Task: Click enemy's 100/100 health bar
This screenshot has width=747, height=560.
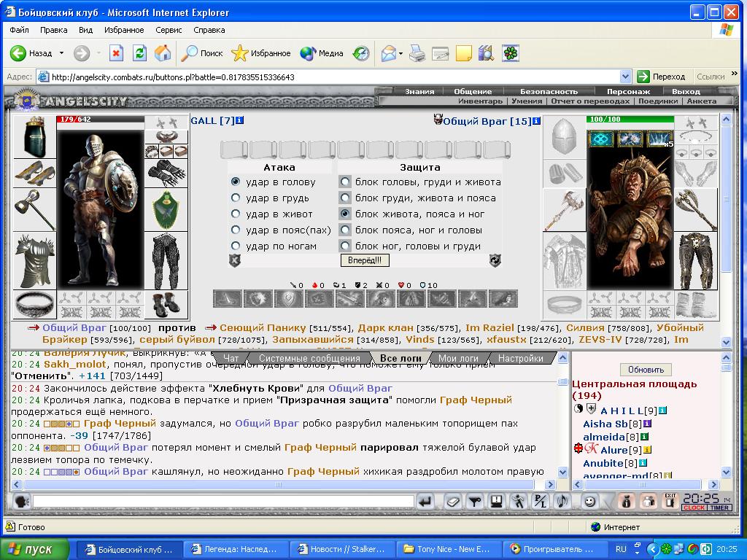Action: coord(630,119)
